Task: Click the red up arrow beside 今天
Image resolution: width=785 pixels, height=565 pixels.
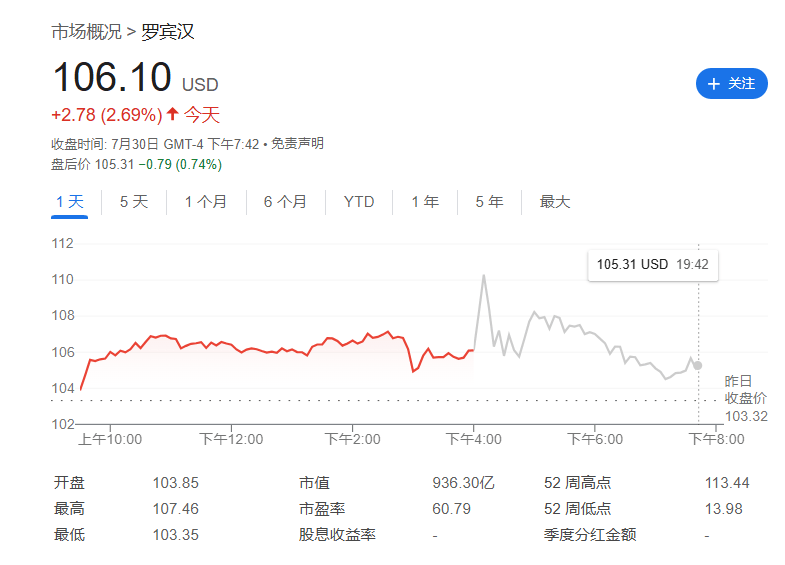Action: 172,114
